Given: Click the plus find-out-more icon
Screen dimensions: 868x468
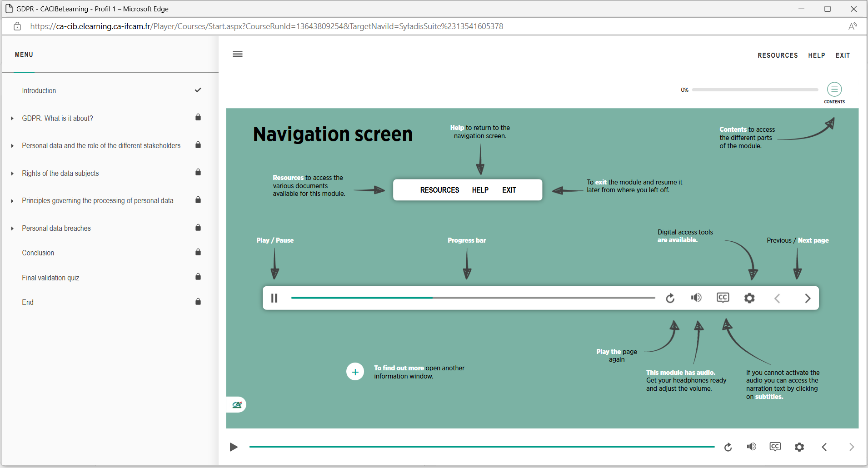Looking at the screenshot, I should click(355, 372).
